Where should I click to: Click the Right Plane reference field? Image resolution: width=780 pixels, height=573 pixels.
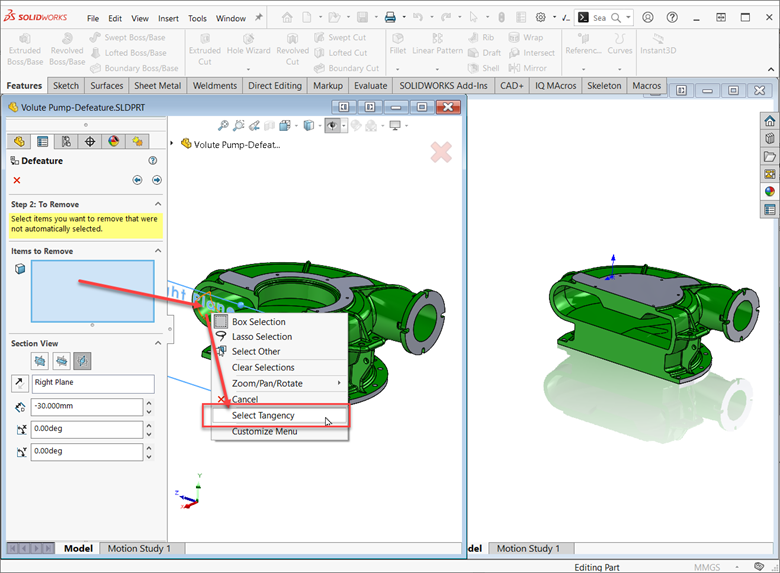(x=93, y=383)
